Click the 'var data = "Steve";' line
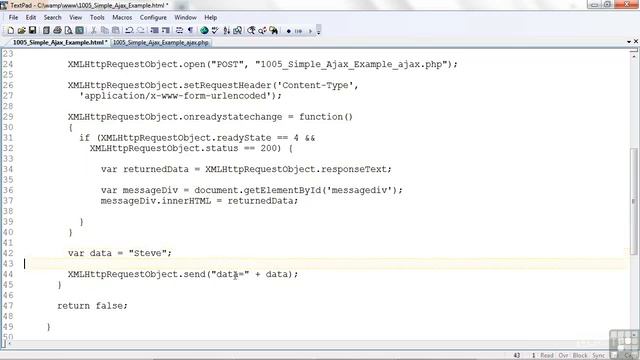Screen dimensions: 640x360 [120, 253]
